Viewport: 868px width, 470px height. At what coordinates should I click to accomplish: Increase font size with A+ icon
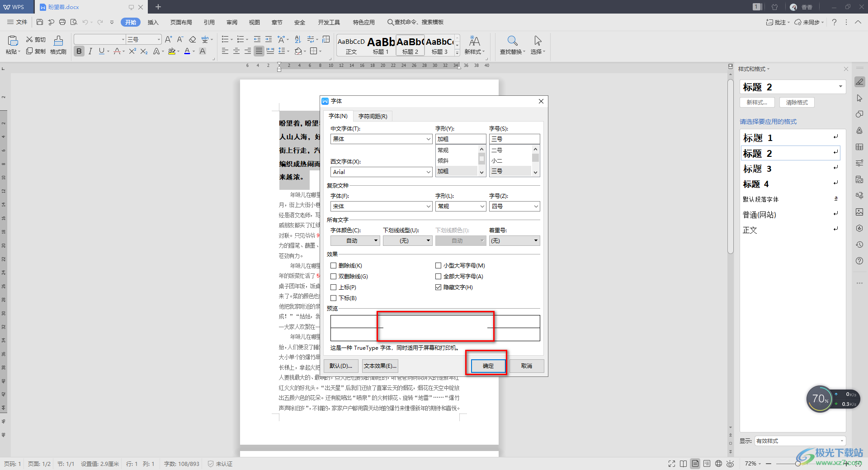[168, 39]
